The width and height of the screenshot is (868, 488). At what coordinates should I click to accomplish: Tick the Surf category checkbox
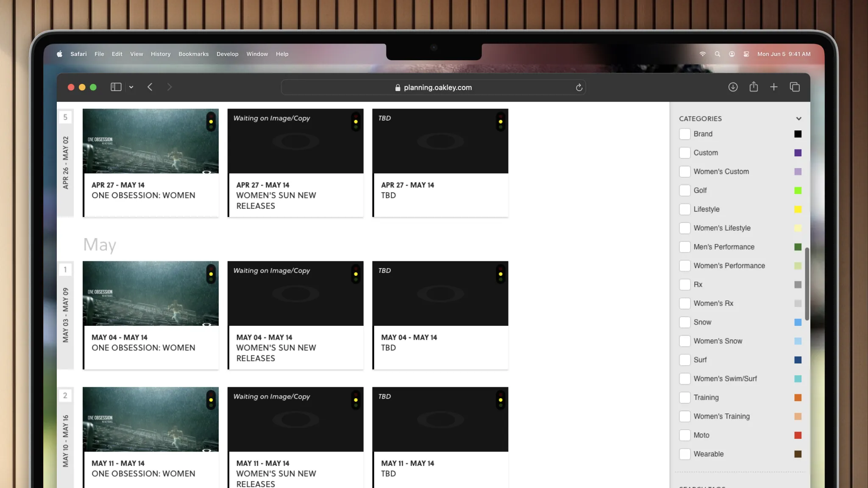pyautogui.click(x=684, y=360)
